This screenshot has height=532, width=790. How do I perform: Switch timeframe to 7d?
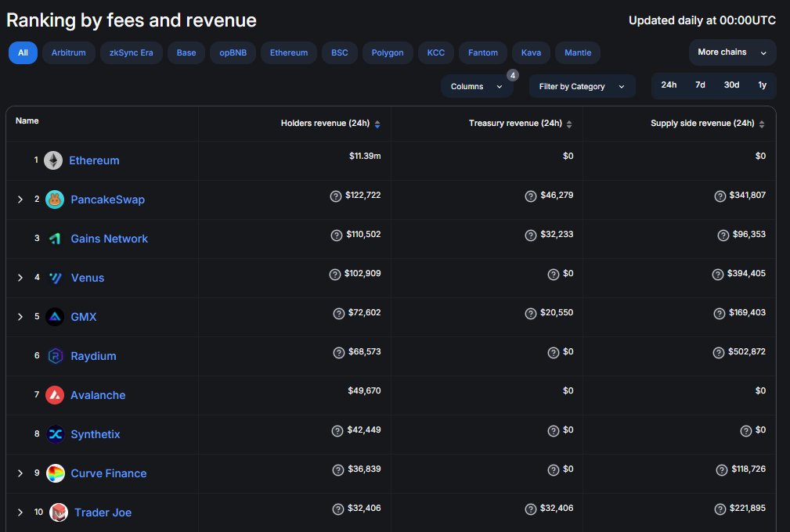700,85
